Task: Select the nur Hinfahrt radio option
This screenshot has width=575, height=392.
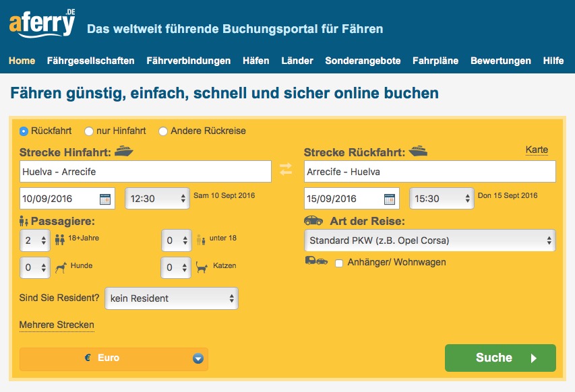Action: [89, 131]
